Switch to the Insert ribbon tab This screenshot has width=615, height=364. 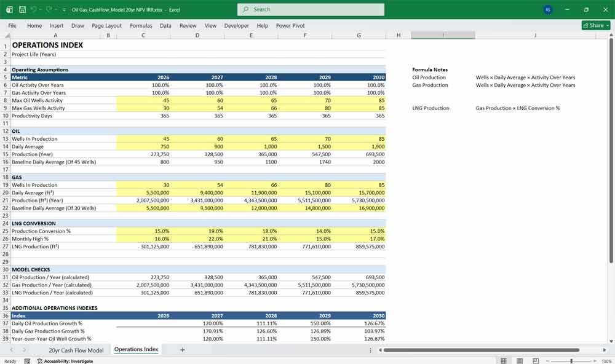[57, 25]
